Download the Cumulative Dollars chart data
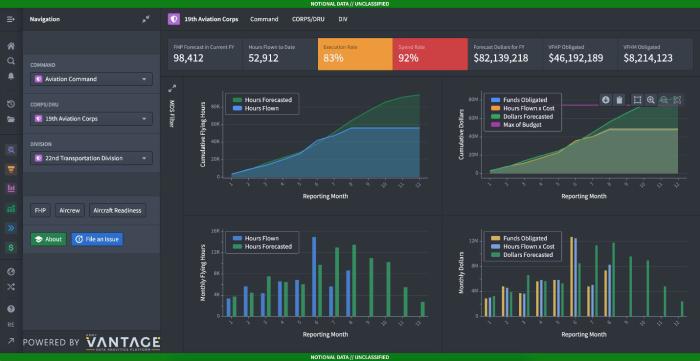Image resolution: width=700 pixels, height=361 pixels. click(606, 100)
